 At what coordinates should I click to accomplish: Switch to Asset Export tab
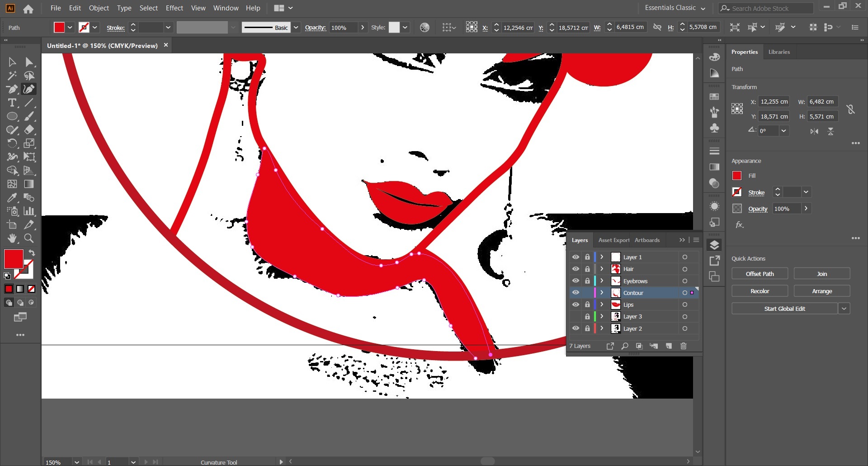[613, 240]
